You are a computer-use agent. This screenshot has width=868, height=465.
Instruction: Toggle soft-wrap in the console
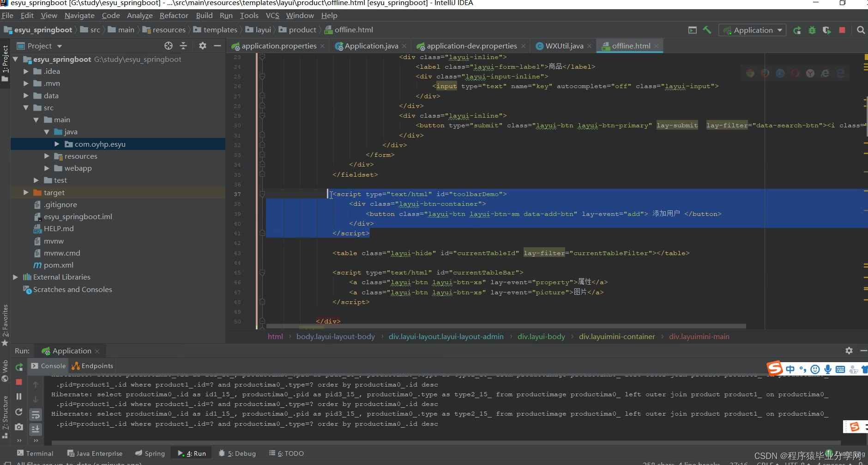(36, 414)
